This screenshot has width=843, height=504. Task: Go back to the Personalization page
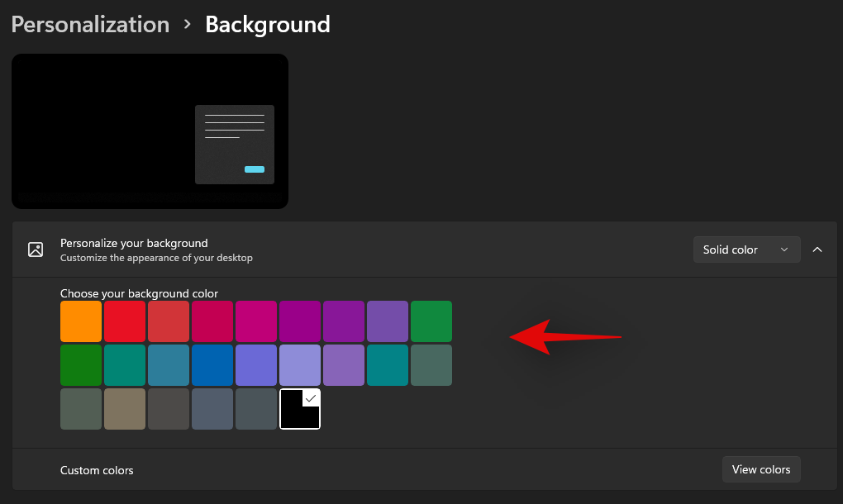click(x=90, y=24)
